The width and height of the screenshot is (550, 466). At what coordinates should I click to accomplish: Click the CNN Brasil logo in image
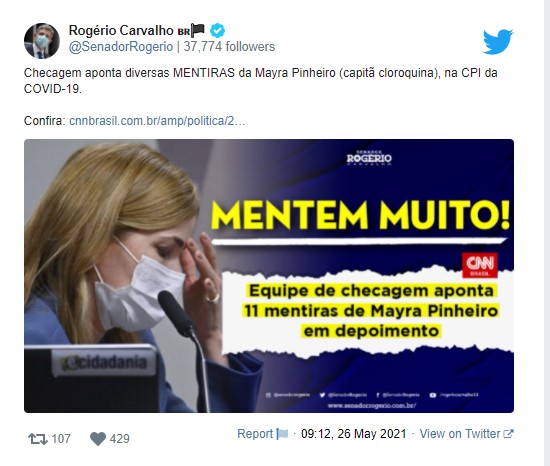tap(479, 265)
